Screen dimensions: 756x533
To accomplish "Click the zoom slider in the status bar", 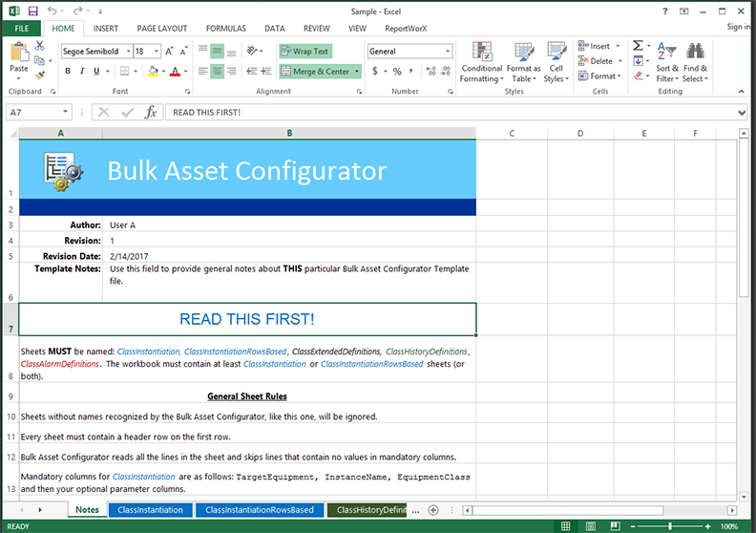I will pyautogui.click(x=669, y=526).
